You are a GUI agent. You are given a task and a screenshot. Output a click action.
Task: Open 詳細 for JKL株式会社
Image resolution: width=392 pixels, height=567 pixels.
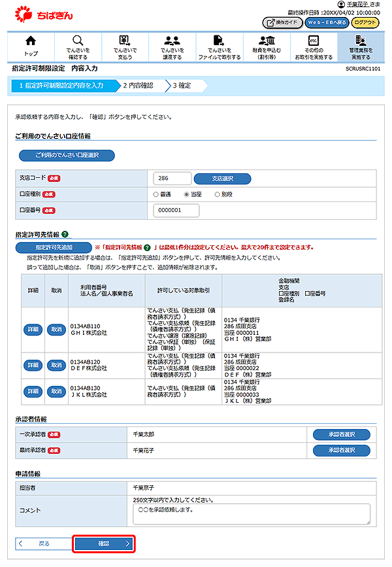click(x=33, y=391)
